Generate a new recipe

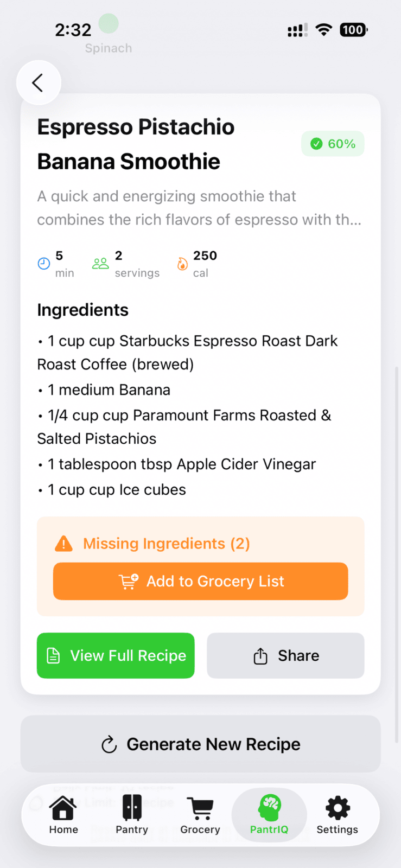200,744
